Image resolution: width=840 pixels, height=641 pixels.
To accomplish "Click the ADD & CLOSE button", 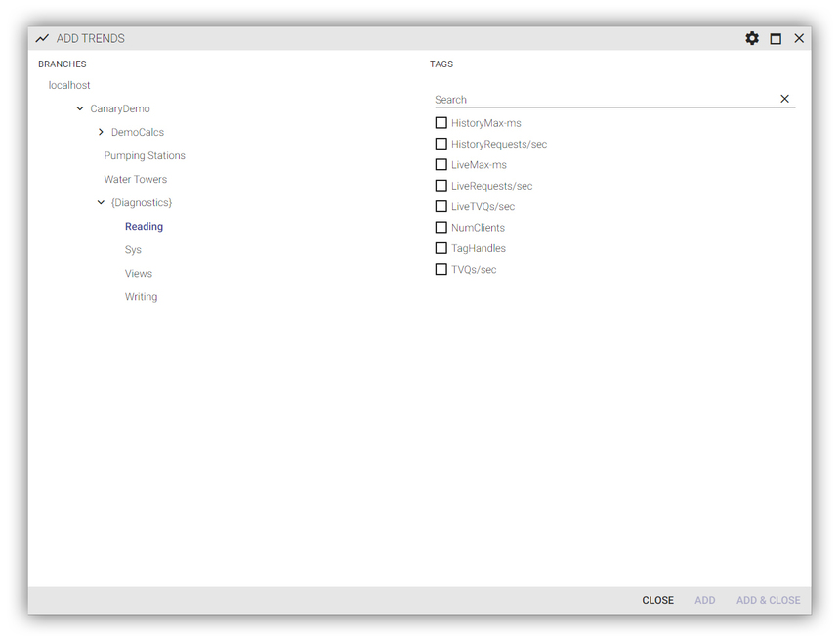I will pyautogui.click(x=768, y=600).
